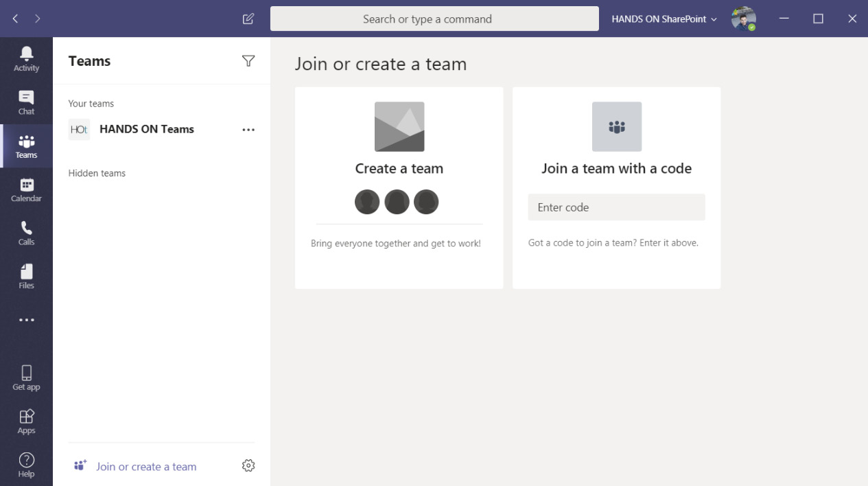Open more options for HANDS ON Teams
This screenshot has height=486, width=868.
click(x=249, y=129)
